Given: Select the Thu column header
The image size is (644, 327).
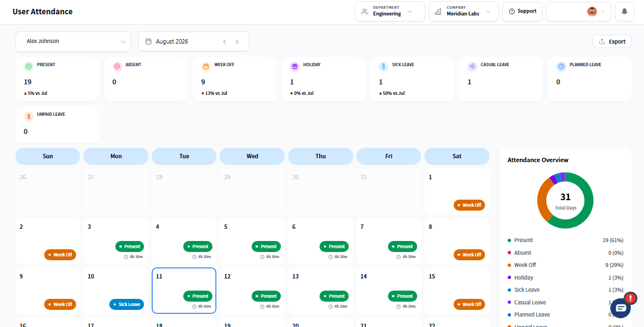Looking at the screenshot, I should pos(321,156).
